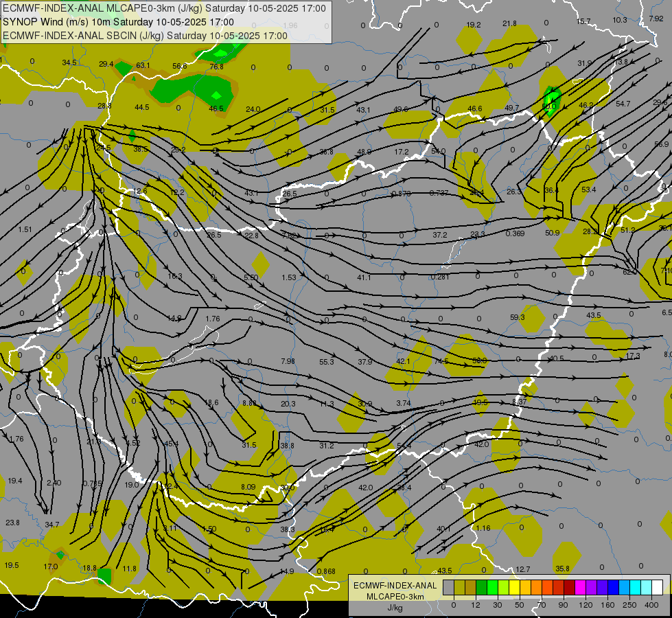
Task: Click the map value 21.8
Action: coord(509,23)
